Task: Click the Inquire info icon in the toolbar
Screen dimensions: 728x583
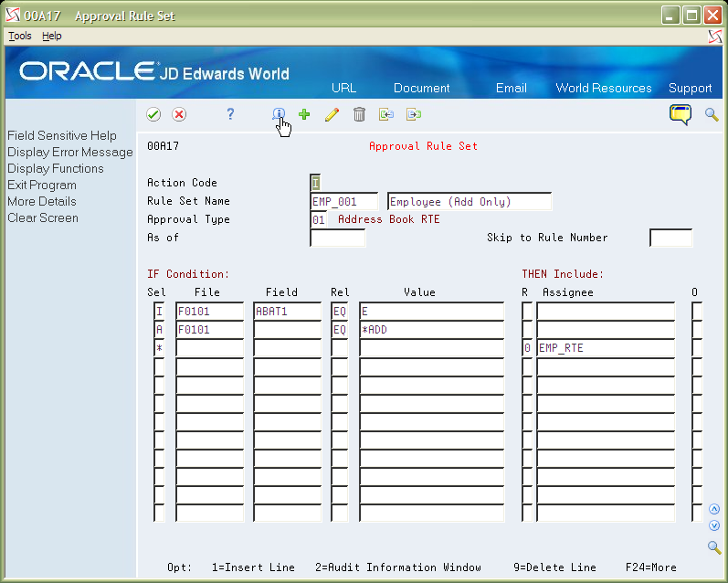Action: 279,114
